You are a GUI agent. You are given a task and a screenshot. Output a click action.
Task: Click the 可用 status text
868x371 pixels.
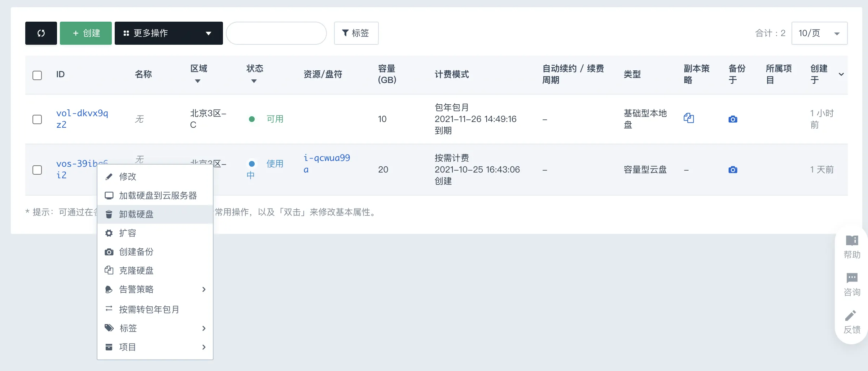click(x=275, y=119)
